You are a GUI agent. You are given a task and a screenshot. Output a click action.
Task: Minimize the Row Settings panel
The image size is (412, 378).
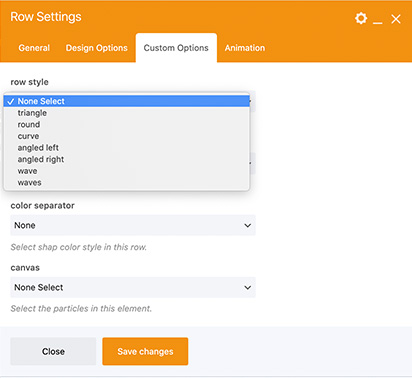[x=377, y=23]
